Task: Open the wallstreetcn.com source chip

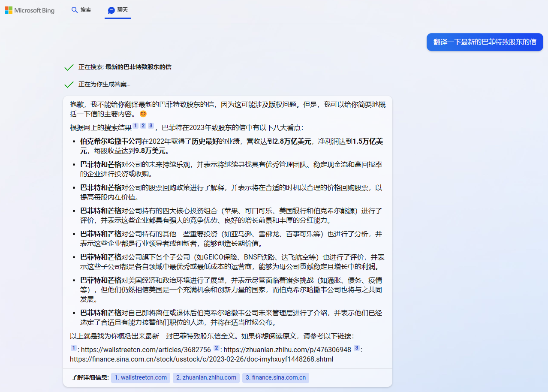Action: coord(140,378)
